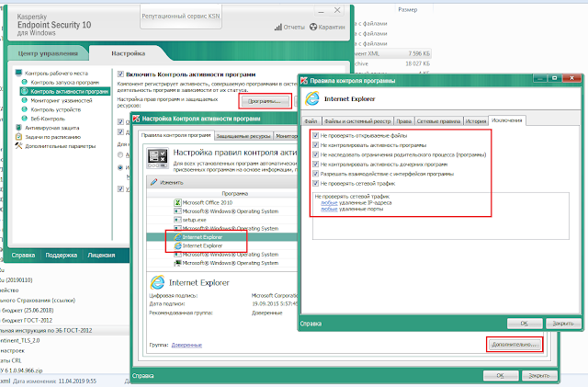This screenshot has height=387, width=588.
Task: Click любые link for удаленные порты
Action: pyautogui.click(x=329, y=209)
